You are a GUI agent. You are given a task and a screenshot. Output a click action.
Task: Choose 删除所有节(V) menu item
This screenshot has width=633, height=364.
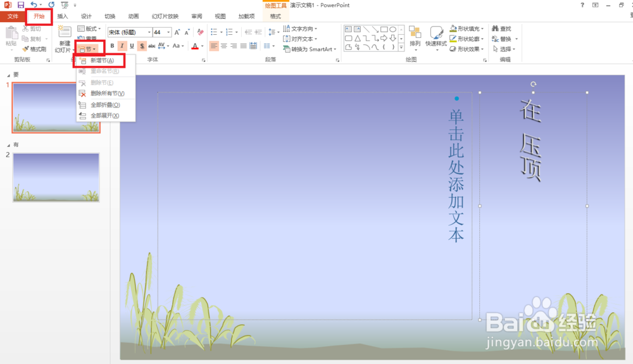(x=106, y=93)
